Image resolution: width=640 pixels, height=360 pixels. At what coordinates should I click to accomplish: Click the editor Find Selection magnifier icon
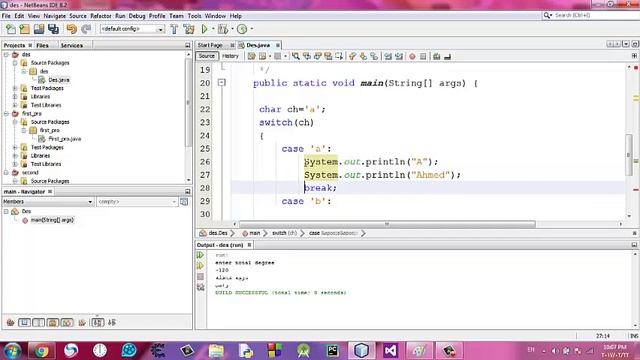(x=296, y=56)
